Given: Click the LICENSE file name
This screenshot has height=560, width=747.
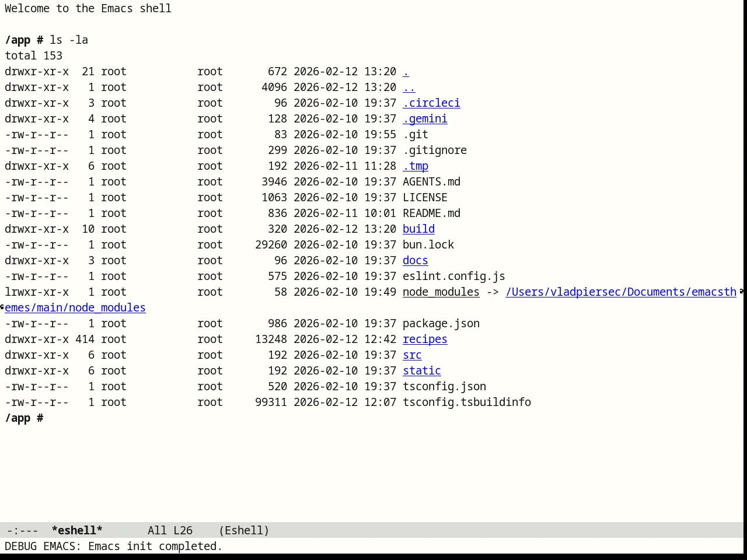Looking at the screenshot, I should 425,198.
